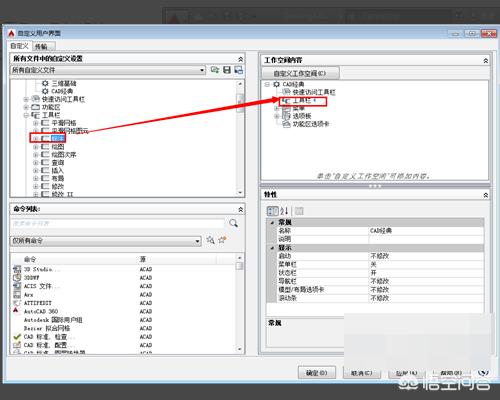Collapse the CAD经典 workspace root node
The image size is (500, 400).
267,84
